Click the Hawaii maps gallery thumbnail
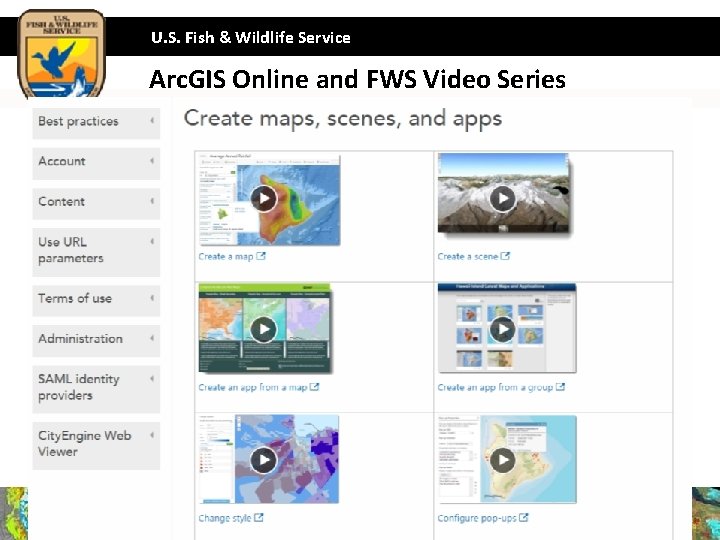The width and height of the screenshot is (720, 540). [x=506, y=328]
